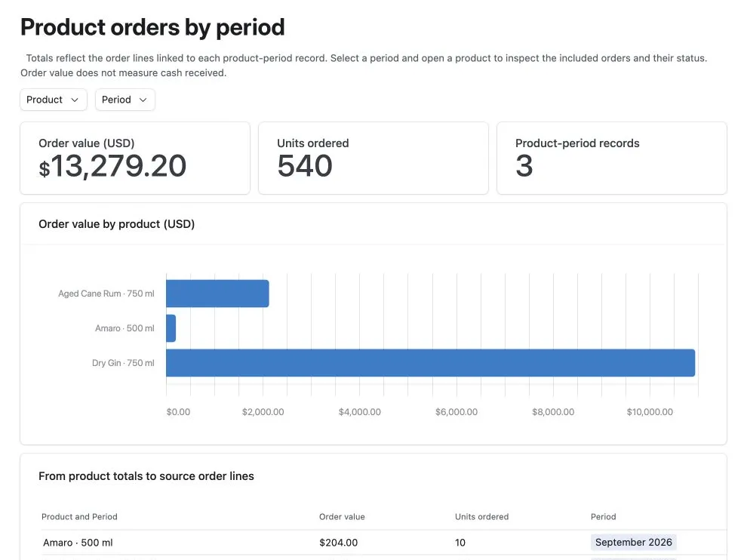Click the Amaro 500 ml bar
The width and height of the screenshot is (747, 560).
click(x=171, y=328)
